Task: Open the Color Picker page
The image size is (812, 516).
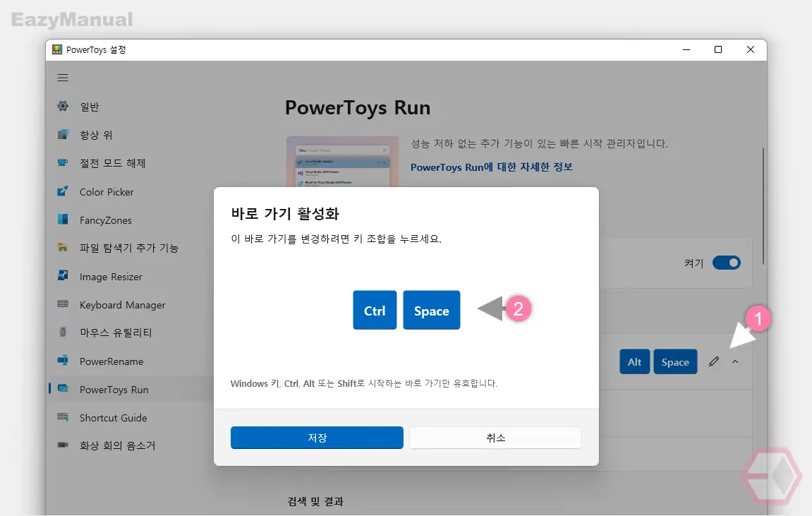Action: pyautogui.click(x=107, y=192)
